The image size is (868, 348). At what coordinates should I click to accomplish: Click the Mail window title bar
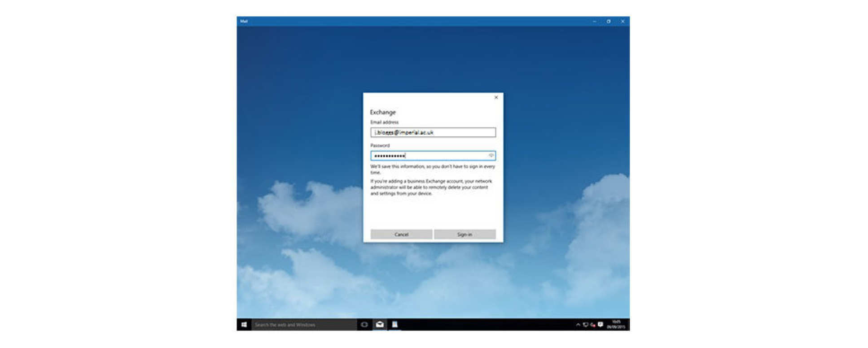404,21
